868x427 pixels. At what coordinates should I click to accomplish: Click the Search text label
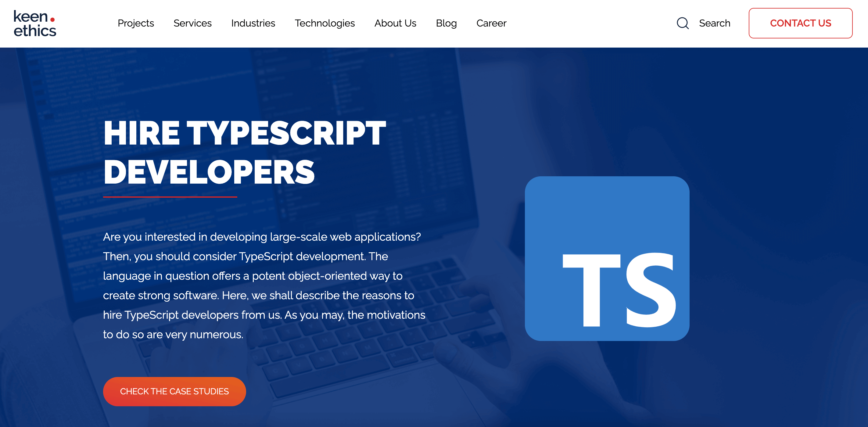click(x=715, y=23)
